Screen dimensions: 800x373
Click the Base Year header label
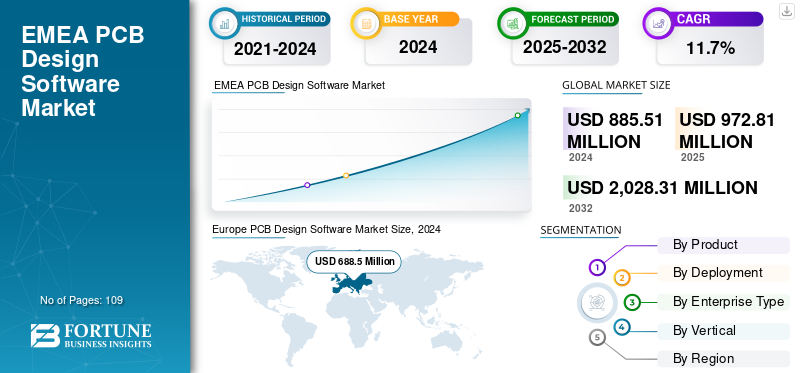(x=411, y=19)
